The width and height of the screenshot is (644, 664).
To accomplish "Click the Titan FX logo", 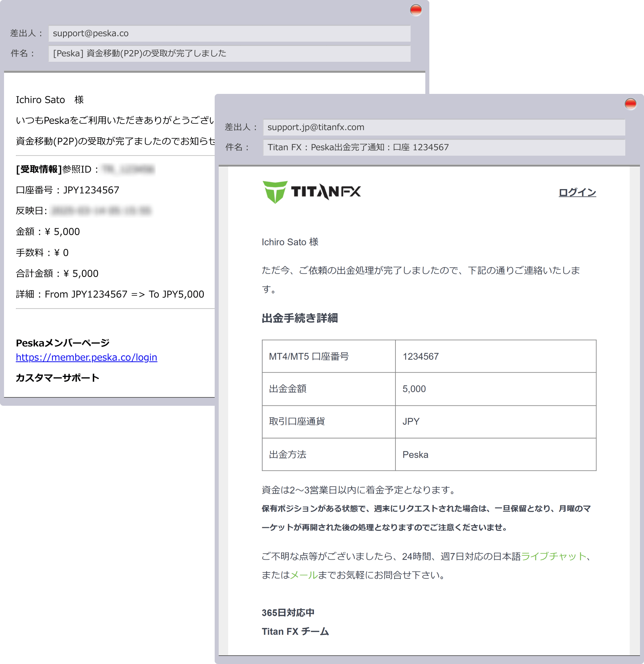I will pos(312,192).
